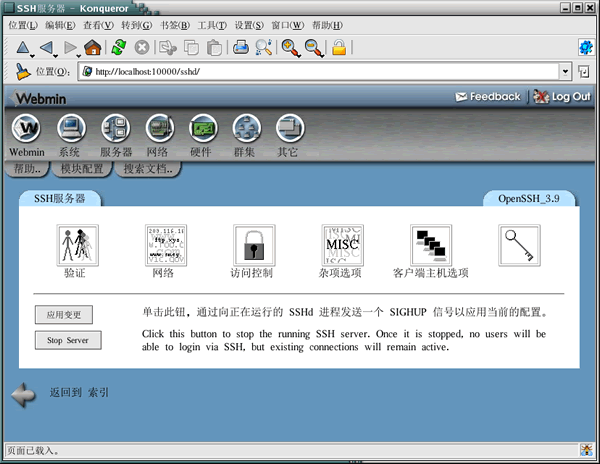Open the 帮助(H) Help menu
Screen dimensions: 600x464
[327, 25]
